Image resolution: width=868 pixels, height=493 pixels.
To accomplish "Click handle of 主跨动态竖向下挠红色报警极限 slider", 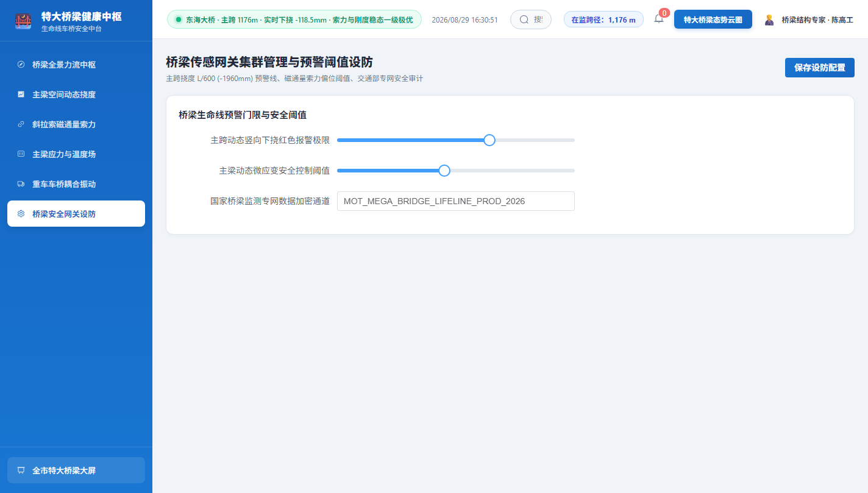I will [489, 140].
